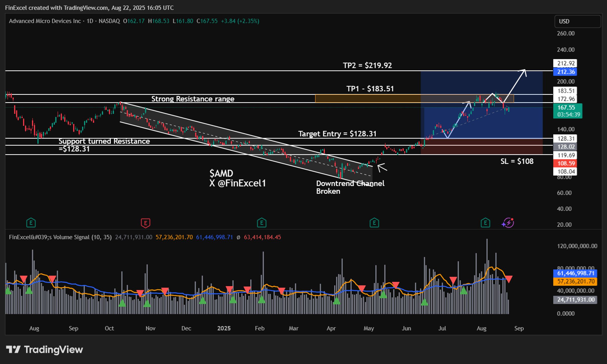
Task: Click the orange 57,236,201.70 volume axis label
Action: [575, 281]
